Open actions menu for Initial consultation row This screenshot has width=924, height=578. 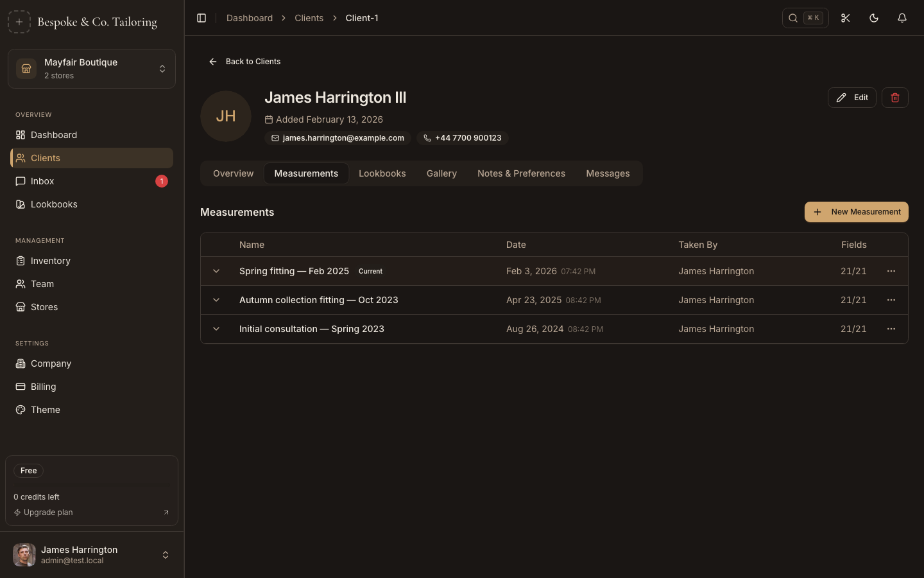[x=891, y=329]
